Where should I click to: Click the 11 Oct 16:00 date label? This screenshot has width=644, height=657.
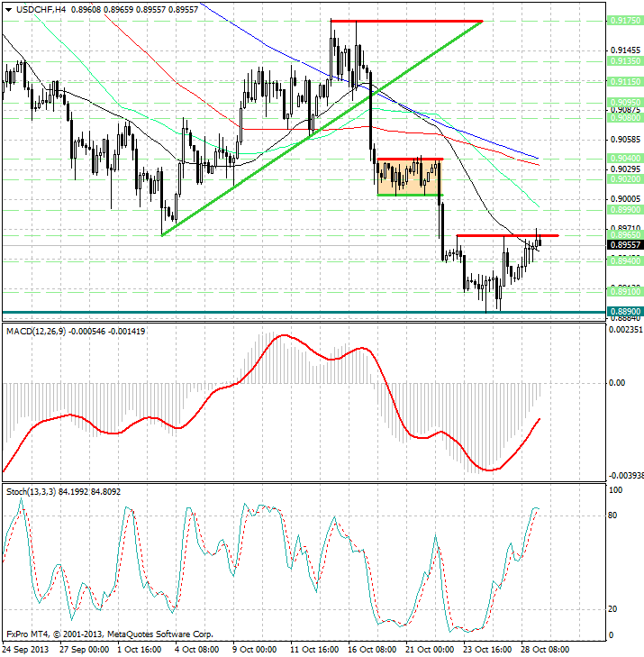click(x=314, y=650)
